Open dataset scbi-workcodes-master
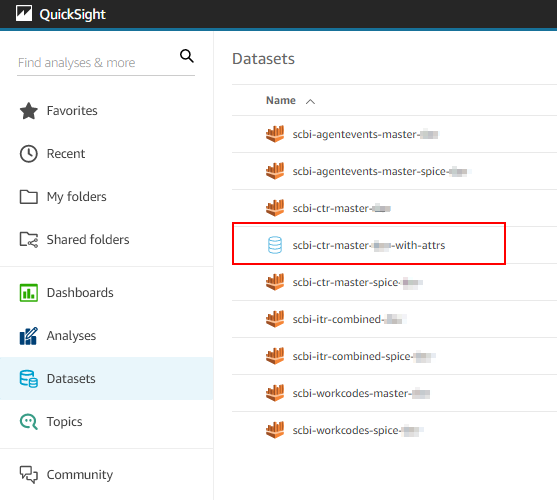Image resolution: width=557 pixels, height=500 pixels. (x=361, y=393)
